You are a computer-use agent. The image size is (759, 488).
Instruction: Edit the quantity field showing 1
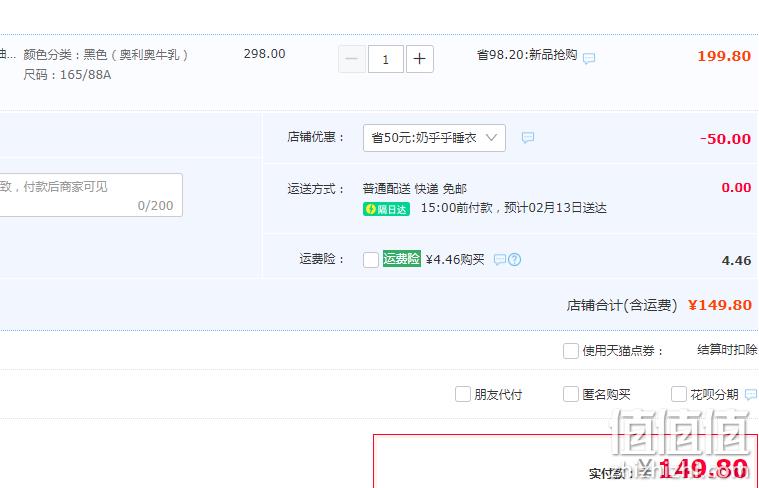[386, 59]
